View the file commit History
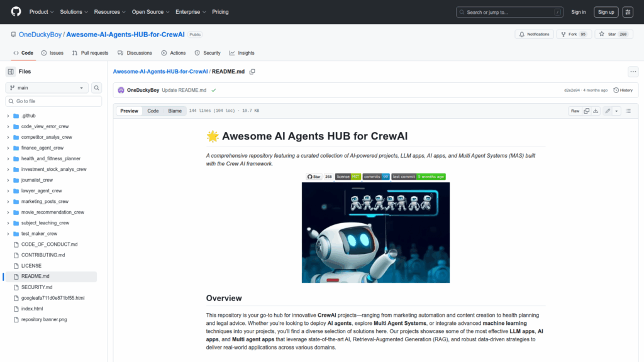Viewport: 644px width, 362px height. [x=623, y=90]
